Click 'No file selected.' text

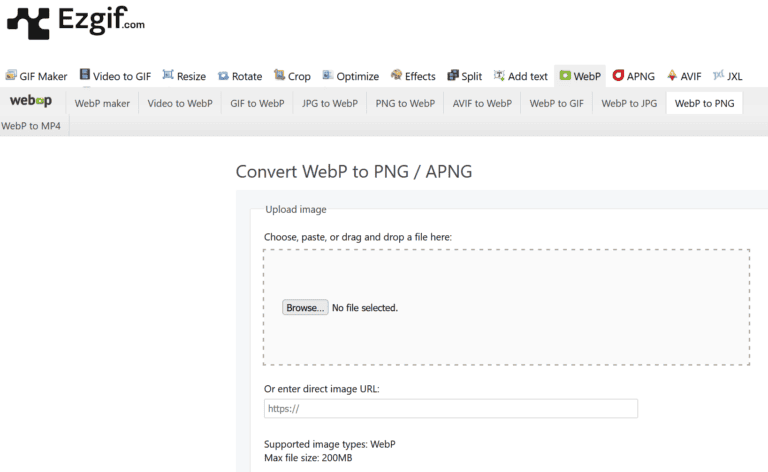click(x=365, y=307)
